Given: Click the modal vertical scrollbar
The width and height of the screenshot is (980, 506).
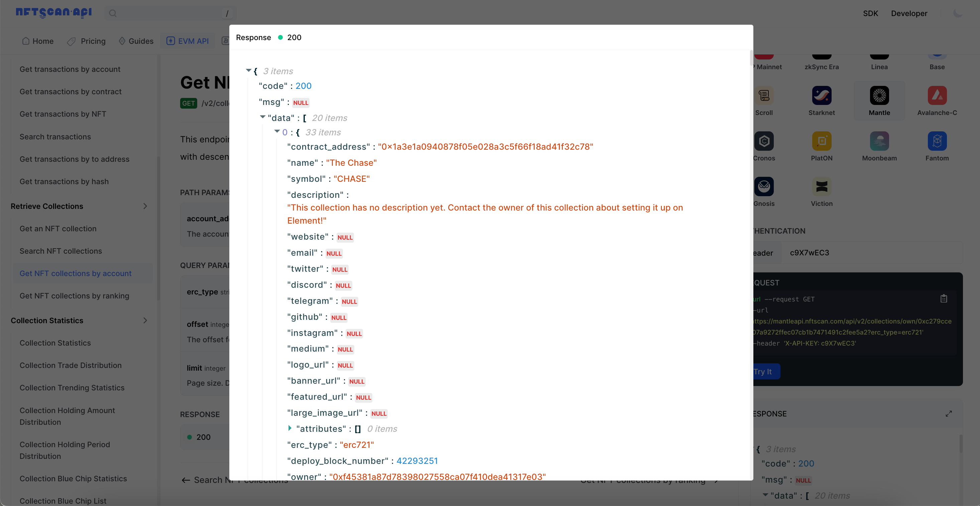Looking at the screenshot, I should pyautogui.click(x=751, y=57).
